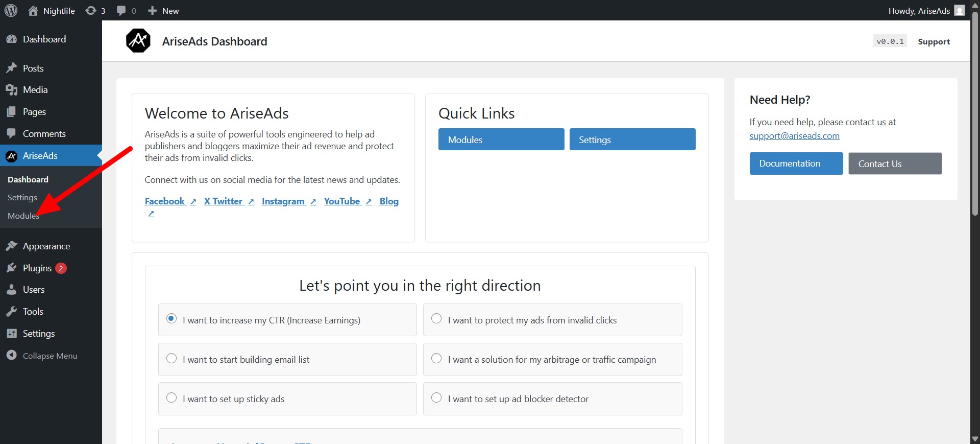Click external link arrow after Blog

(151, 214)
